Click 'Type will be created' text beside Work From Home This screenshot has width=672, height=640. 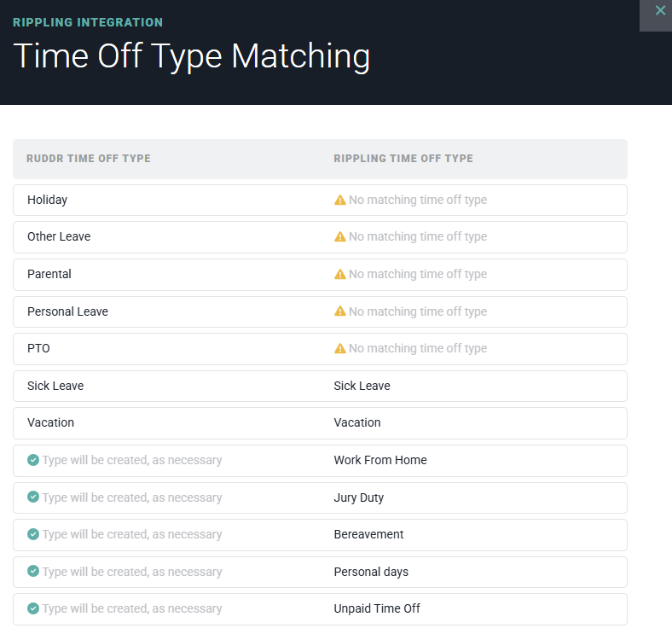point(132,460)
